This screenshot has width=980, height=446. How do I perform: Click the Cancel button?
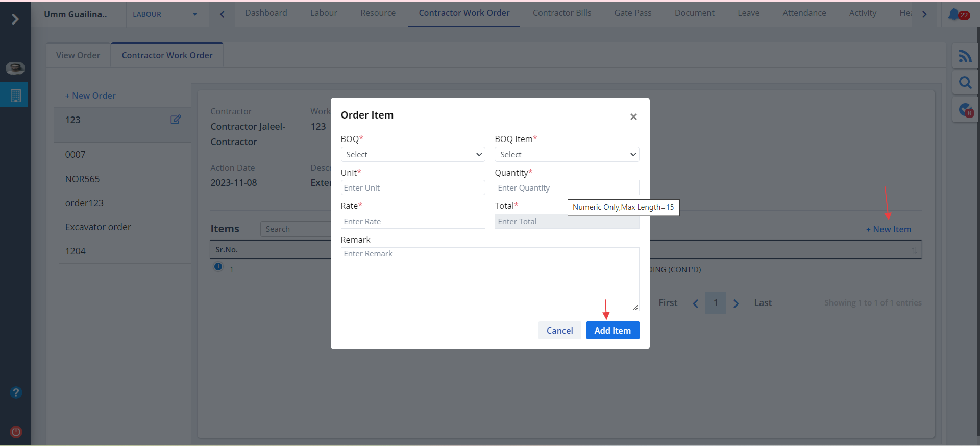[559, 331]
